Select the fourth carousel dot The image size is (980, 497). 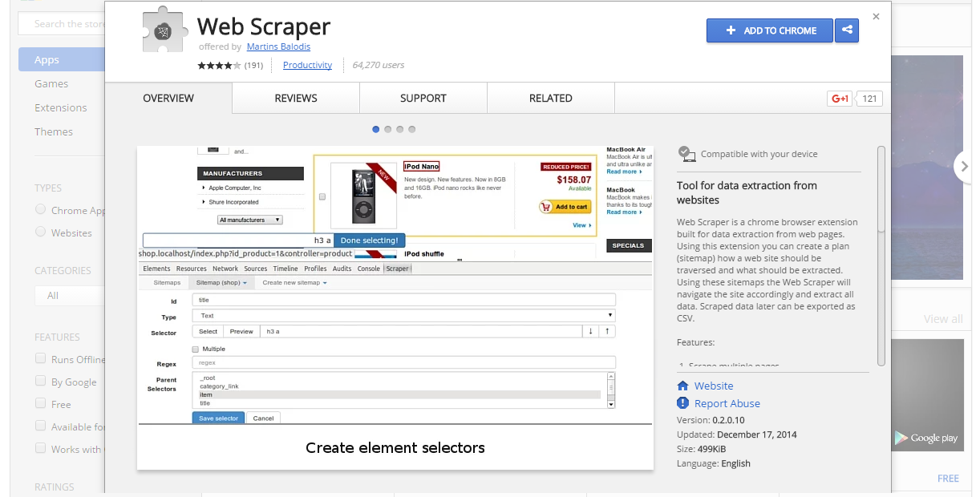412,129
